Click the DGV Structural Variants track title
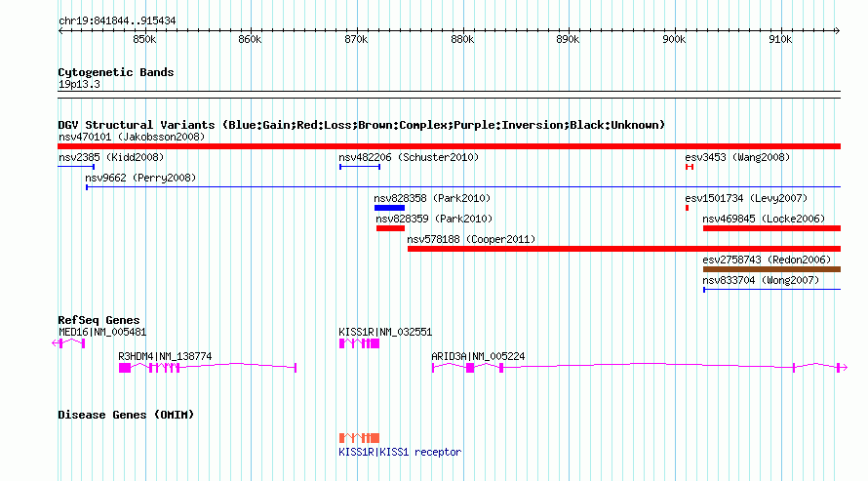 [362, 125]
